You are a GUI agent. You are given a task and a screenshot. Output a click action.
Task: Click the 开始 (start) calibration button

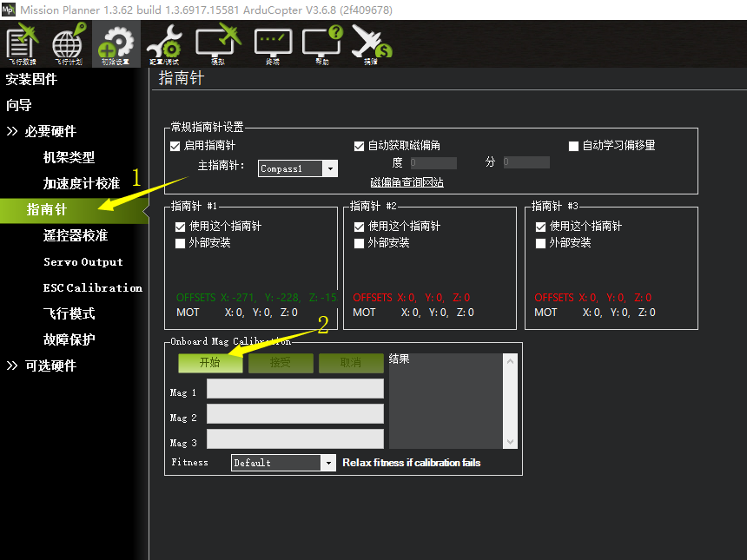point(210,363)
